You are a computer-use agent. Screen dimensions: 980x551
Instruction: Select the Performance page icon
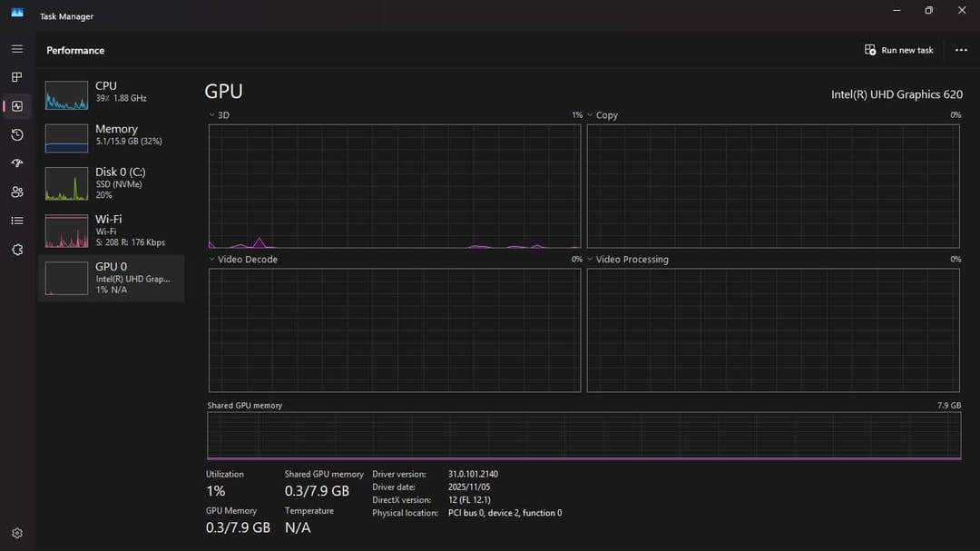click(17, 106)
